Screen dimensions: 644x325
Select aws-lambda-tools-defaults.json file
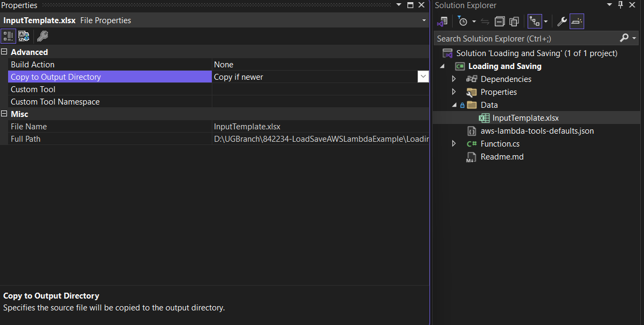(537, 131)
